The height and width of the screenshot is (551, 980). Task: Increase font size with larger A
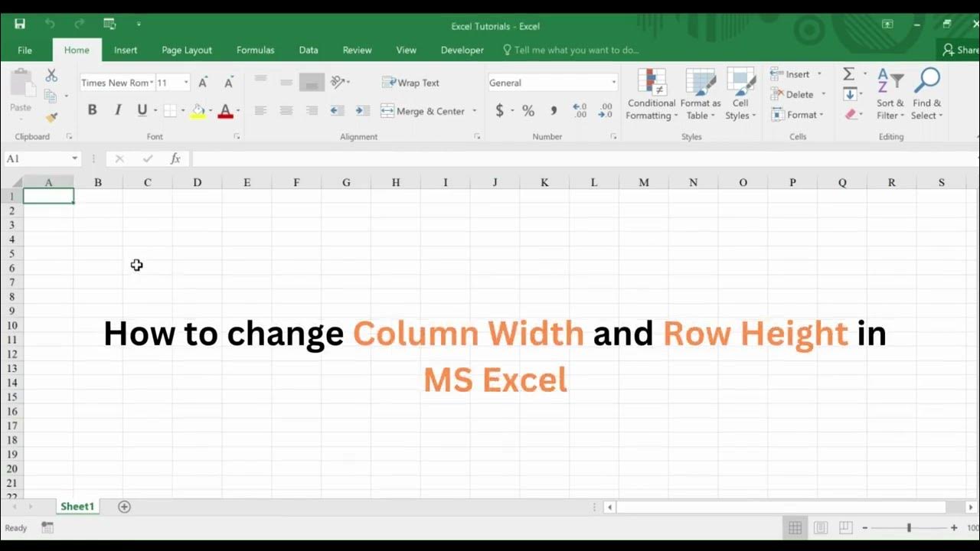click(x=203, y=83)
